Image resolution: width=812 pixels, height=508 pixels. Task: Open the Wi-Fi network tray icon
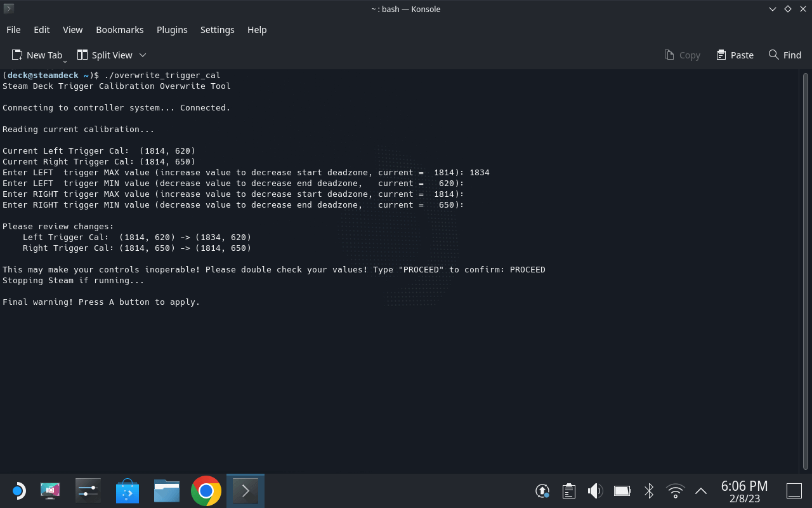tap(676, 491)
